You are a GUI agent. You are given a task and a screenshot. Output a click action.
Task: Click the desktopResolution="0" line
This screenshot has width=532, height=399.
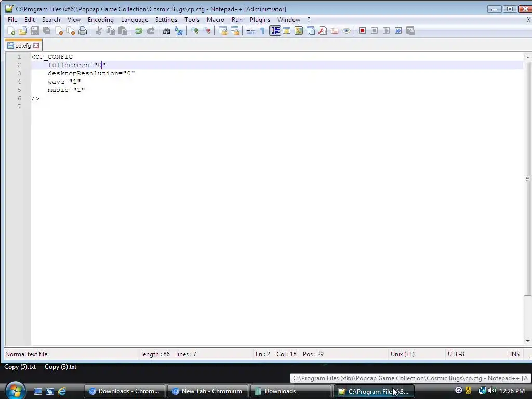pos(91,73)
